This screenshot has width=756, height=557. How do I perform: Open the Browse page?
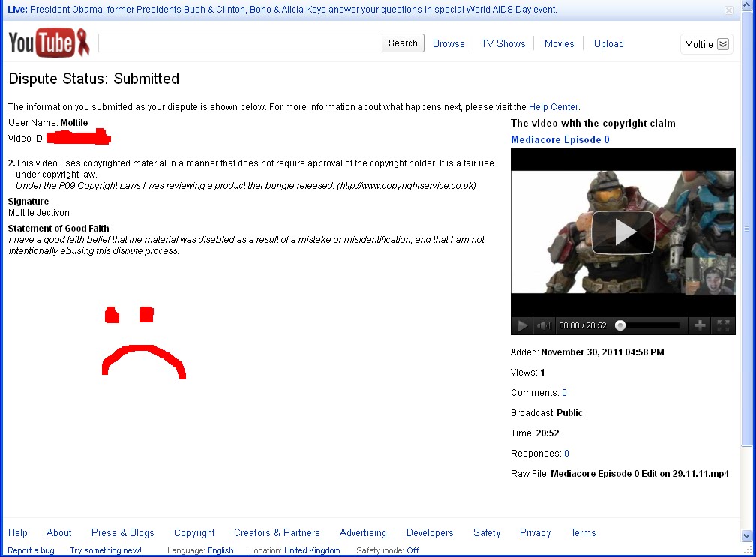(x=448, y=43)
